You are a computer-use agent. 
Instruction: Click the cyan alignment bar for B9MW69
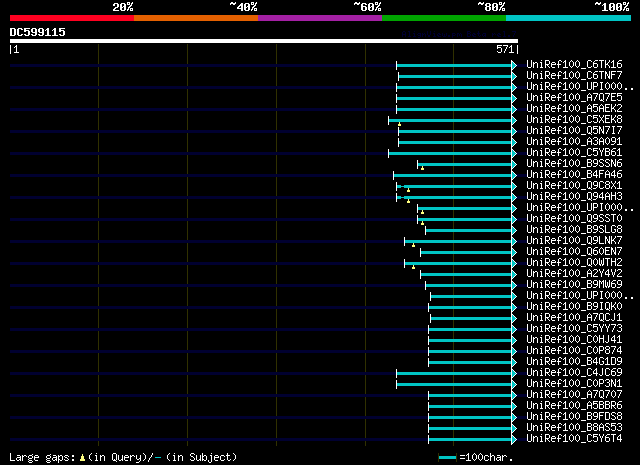tap(469, 285)
